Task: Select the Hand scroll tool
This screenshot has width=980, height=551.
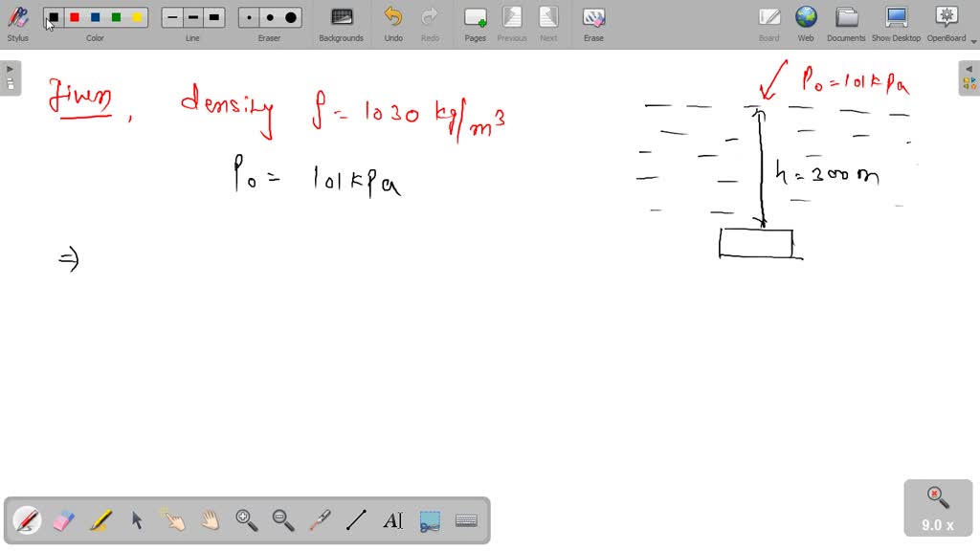Action: click(211, 519)
